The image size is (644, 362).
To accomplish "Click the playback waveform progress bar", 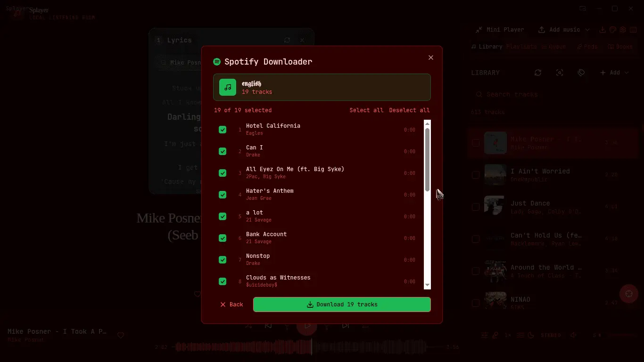I will (x=301, y=347).
